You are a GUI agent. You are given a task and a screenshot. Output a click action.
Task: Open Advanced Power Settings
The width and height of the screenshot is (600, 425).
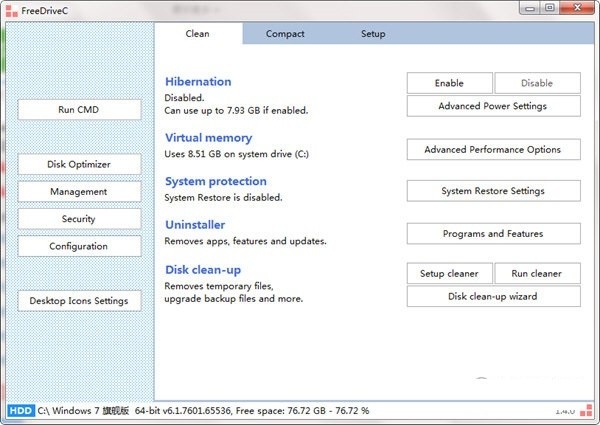(x=493, y=106)
